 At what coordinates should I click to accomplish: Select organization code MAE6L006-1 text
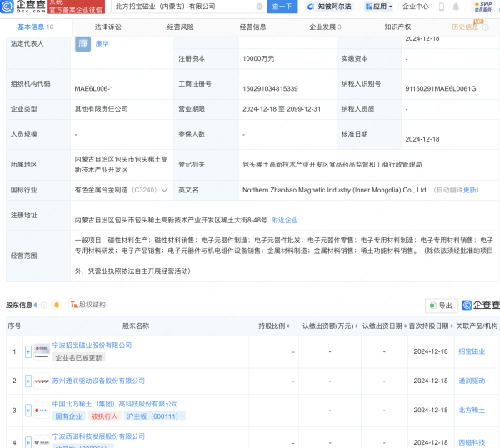pyautogui.click(x=93, y=89)
